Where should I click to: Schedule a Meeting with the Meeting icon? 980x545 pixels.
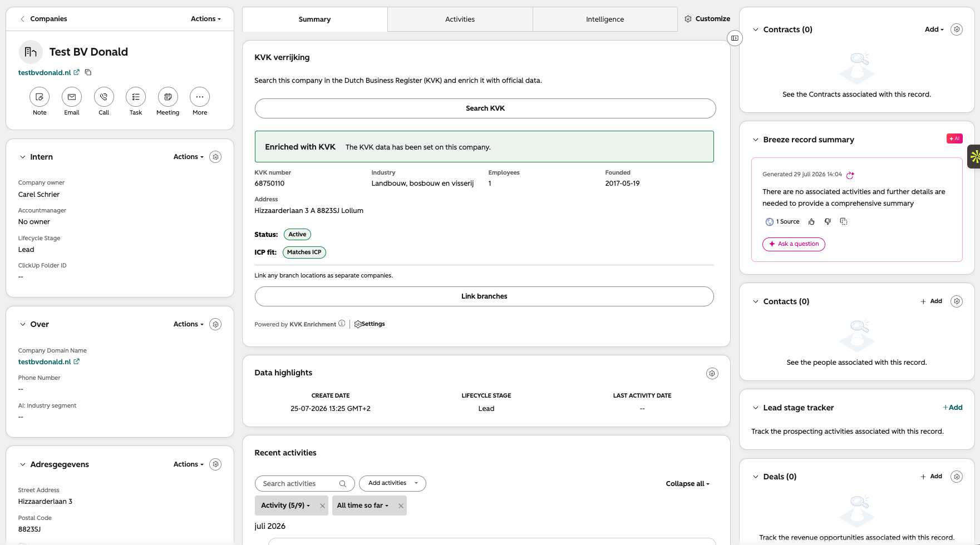(168, 97)
